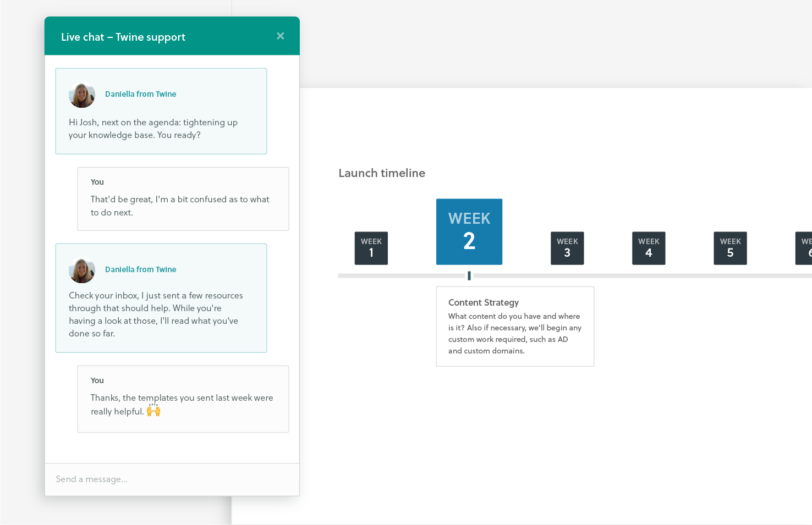Focus the Send a message field

[x=172, y=479]
